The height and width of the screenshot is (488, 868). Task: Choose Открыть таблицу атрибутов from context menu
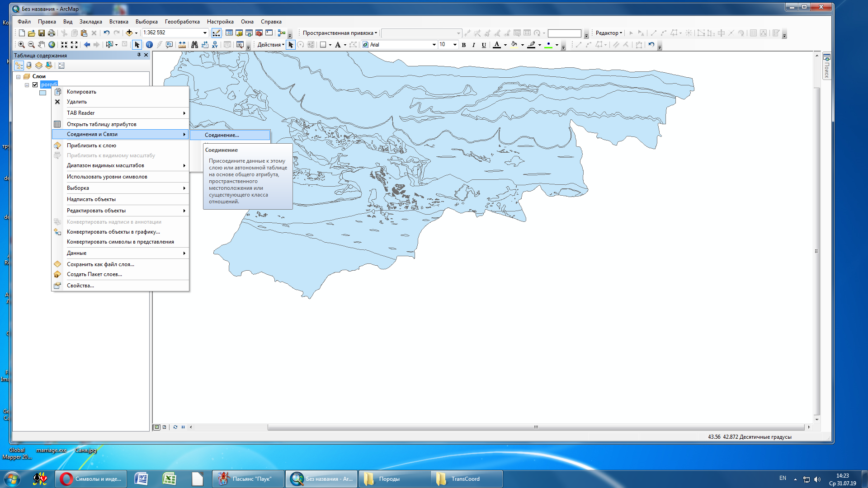[x=101, y=124]
